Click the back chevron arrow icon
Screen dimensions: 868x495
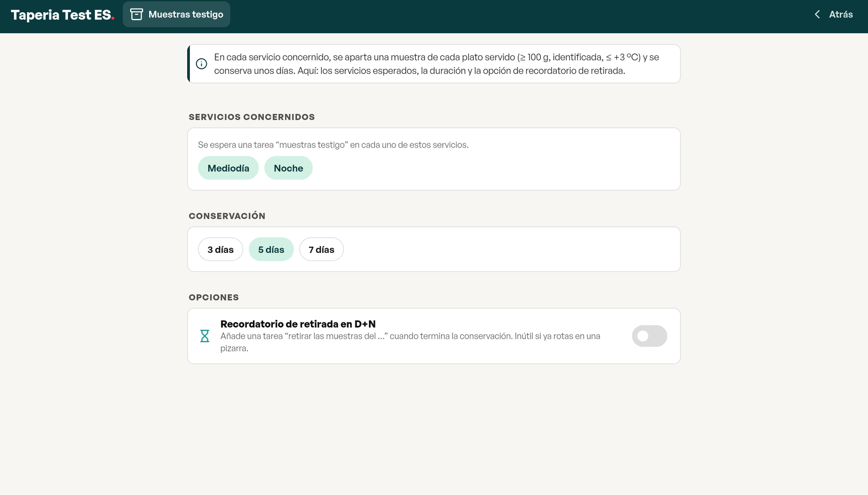pyautogui.click(x=817, y=15)
